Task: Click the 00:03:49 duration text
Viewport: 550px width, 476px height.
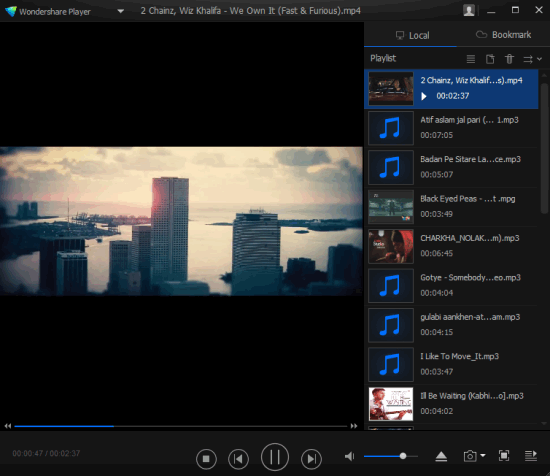Action: click(436, 214)
